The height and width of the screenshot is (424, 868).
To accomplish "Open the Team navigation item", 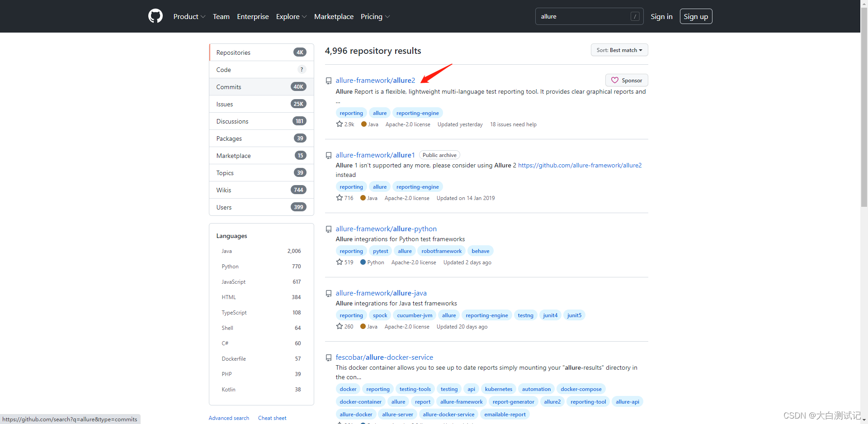I will point(221,16).
